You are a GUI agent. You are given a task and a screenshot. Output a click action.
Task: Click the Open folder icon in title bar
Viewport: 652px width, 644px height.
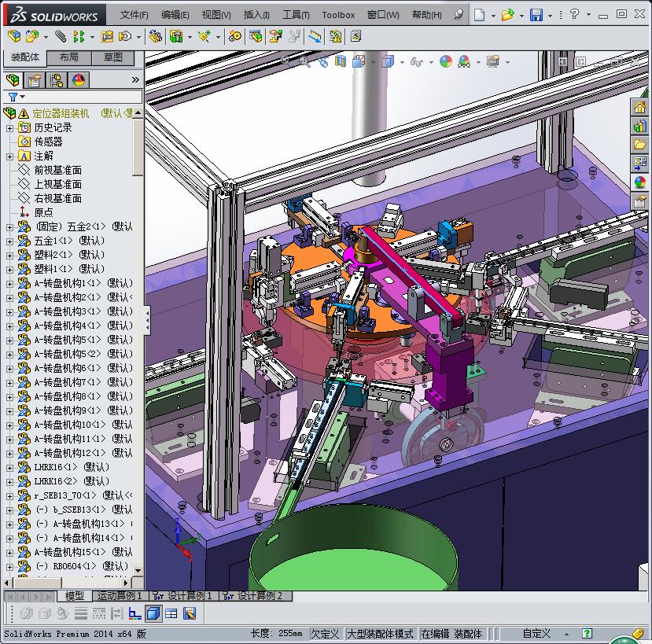[x=507, y=15]
